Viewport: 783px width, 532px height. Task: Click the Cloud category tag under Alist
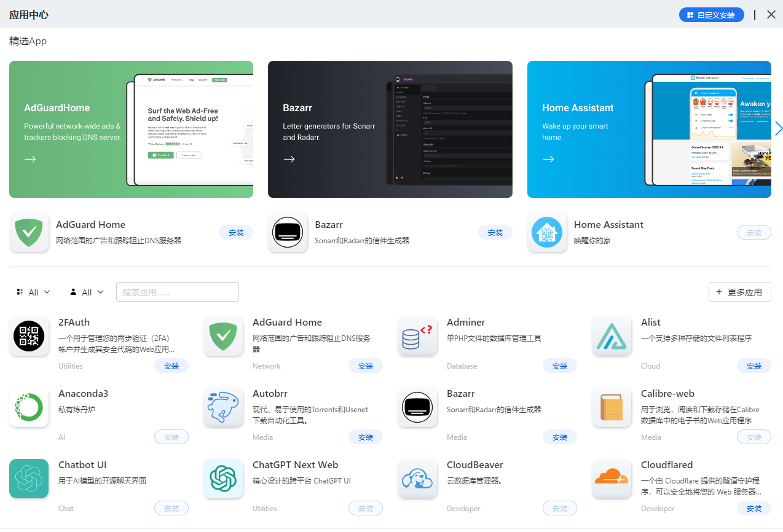(x=651, y=366)
